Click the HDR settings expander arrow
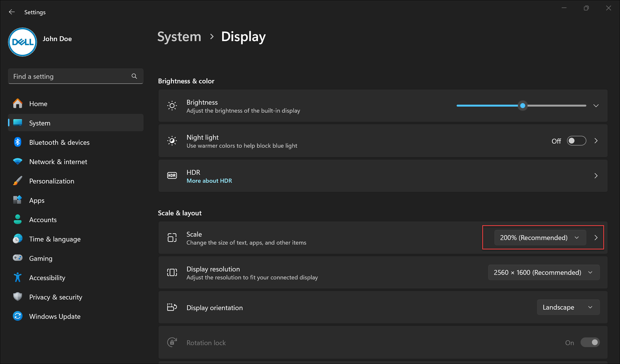The image size is (620, 364). [597, 176]
